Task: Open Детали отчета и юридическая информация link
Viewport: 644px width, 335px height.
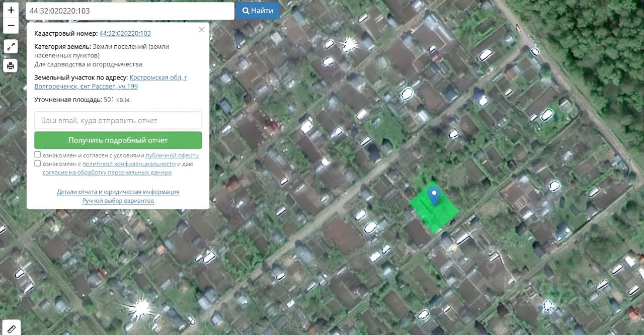Action: pyautogui.click(x=118, y=192)
